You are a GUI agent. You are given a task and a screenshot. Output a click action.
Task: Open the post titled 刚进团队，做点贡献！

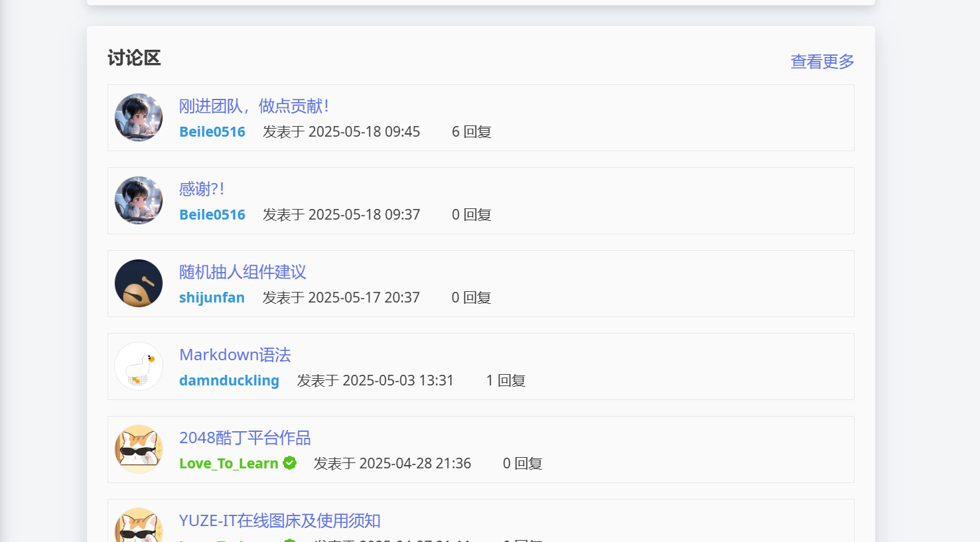pos(253,106)
